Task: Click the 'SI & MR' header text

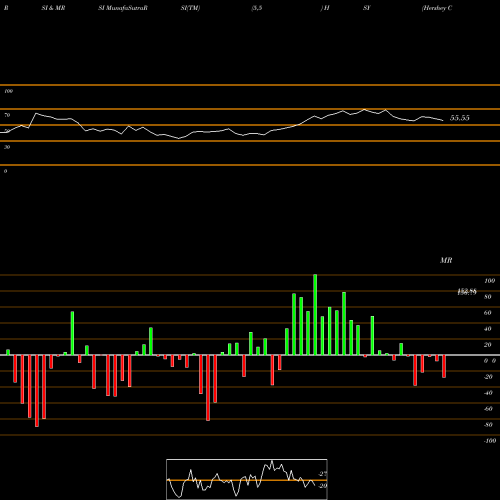Action: (x=53, y=8)
